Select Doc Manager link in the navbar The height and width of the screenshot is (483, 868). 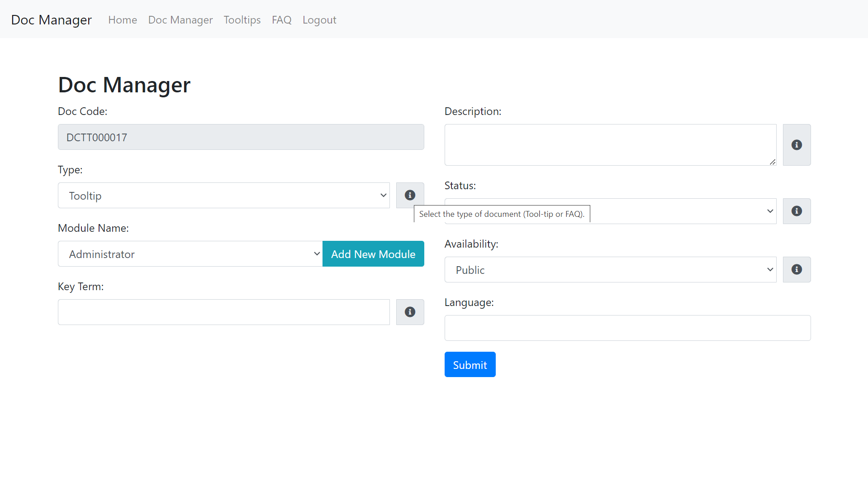[180, 20]
